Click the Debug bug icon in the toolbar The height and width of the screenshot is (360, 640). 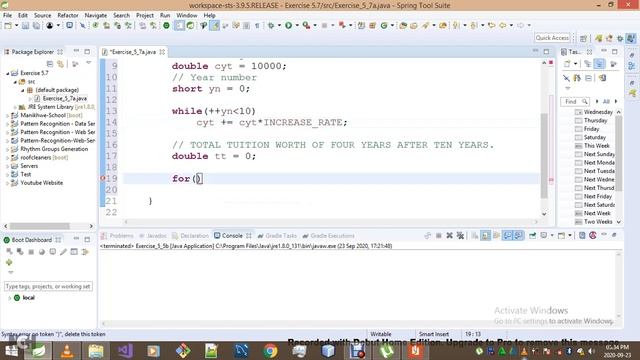click(271, 26)
